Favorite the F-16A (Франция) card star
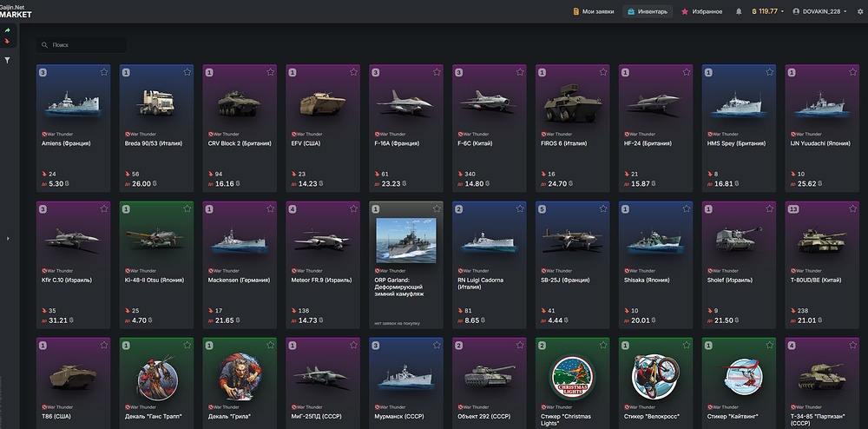Viewport: 868px width, 429px height. (x=437, y=72)
